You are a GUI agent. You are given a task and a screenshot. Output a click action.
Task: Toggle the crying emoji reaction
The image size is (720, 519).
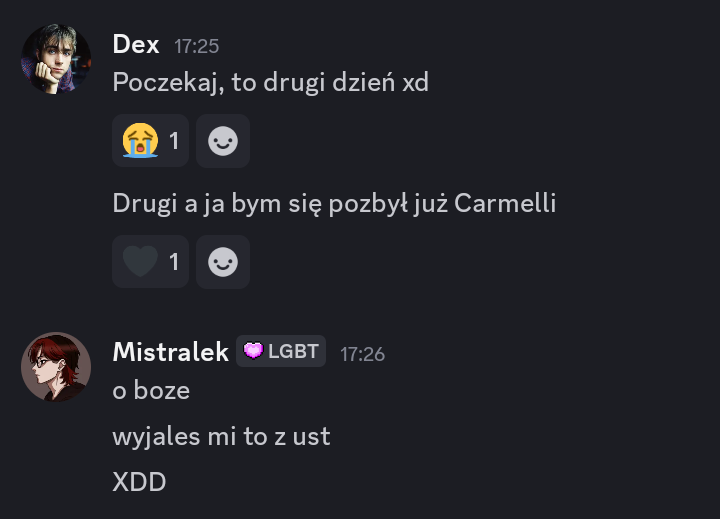point(151,141)
